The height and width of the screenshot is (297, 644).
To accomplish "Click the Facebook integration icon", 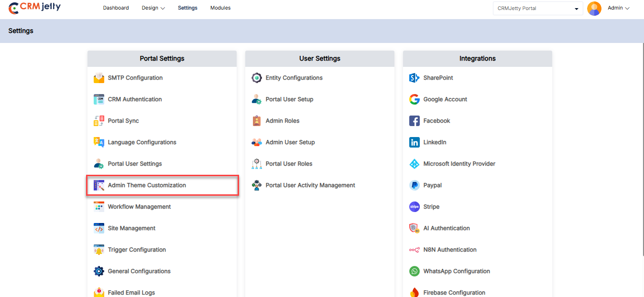I will [415, 121].
